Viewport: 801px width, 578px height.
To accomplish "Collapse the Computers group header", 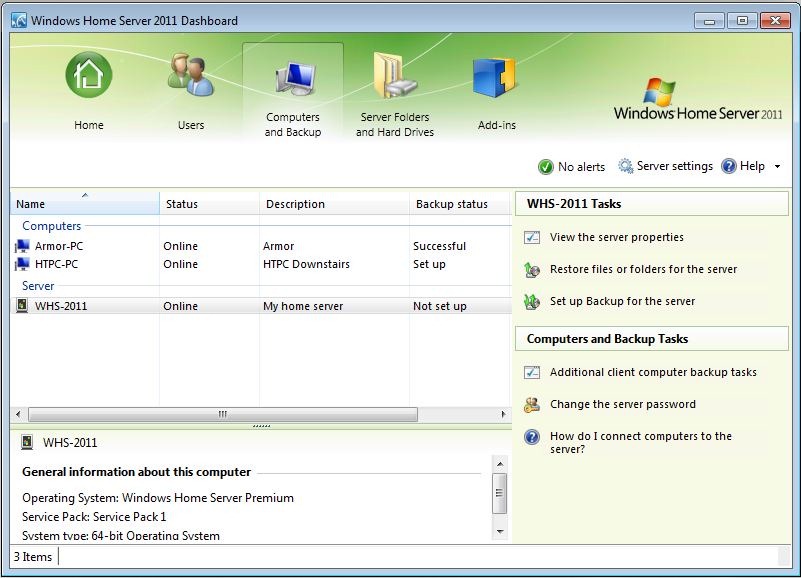I will point(52,225).
